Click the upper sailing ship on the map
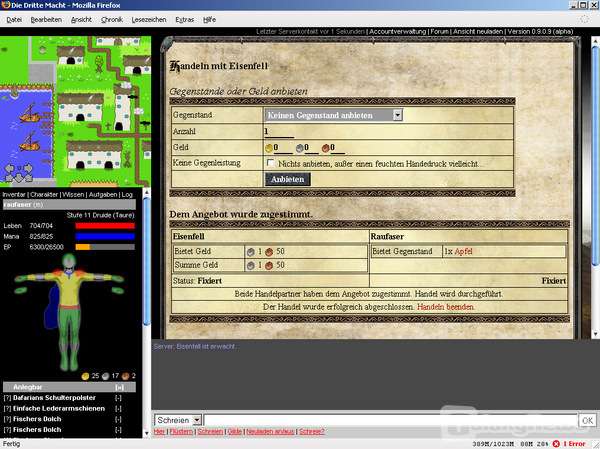The height and width of the screenshot is (449, 600). click(29, 113)
